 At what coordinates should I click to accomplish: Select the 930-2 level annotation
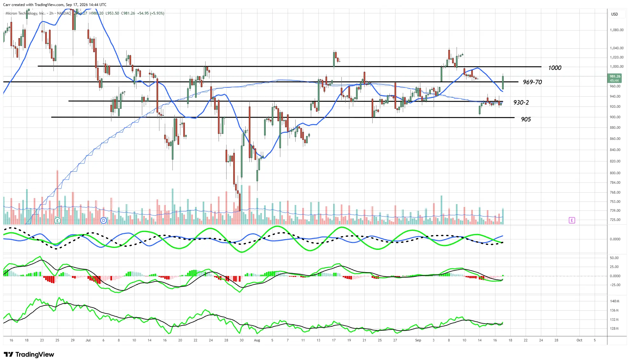pyautogui.click(x=521, y=102)
